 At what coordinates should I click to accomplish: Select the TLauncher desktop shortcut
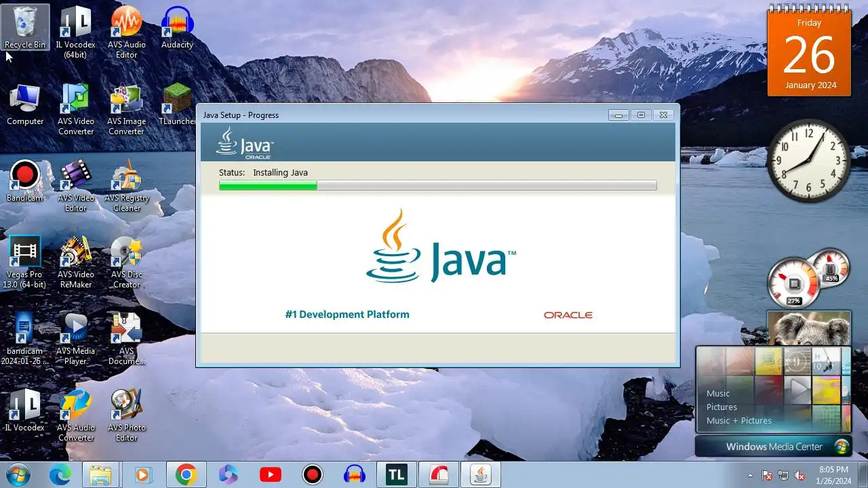tap(177, 105)
